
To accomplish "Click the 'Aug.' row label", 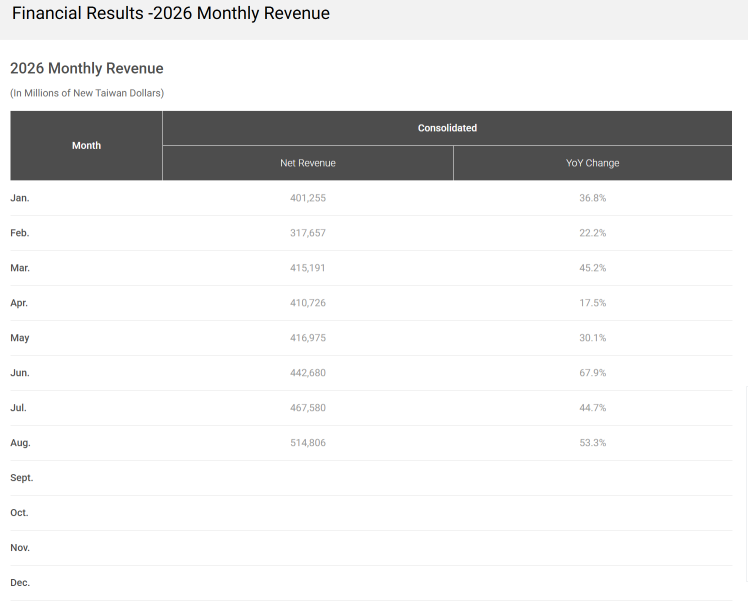I will tap(20, 443).
